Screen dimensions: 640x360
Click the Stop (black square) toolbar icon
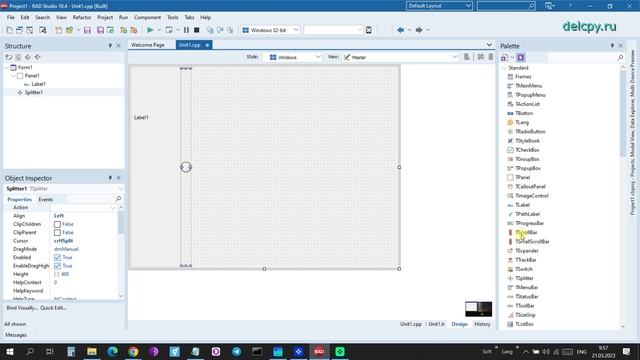click(196, 30)
